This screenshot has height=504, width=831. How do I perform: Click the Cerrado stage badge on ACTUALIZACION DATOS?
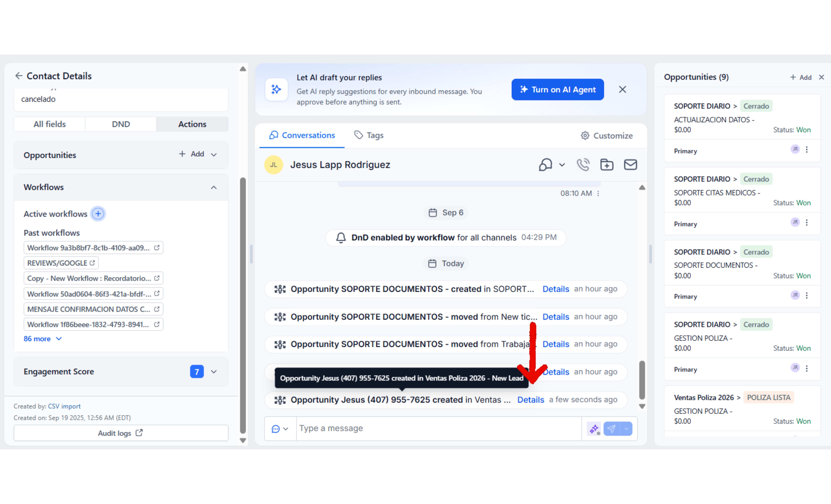pyautogui.click(x=756, y=106)
